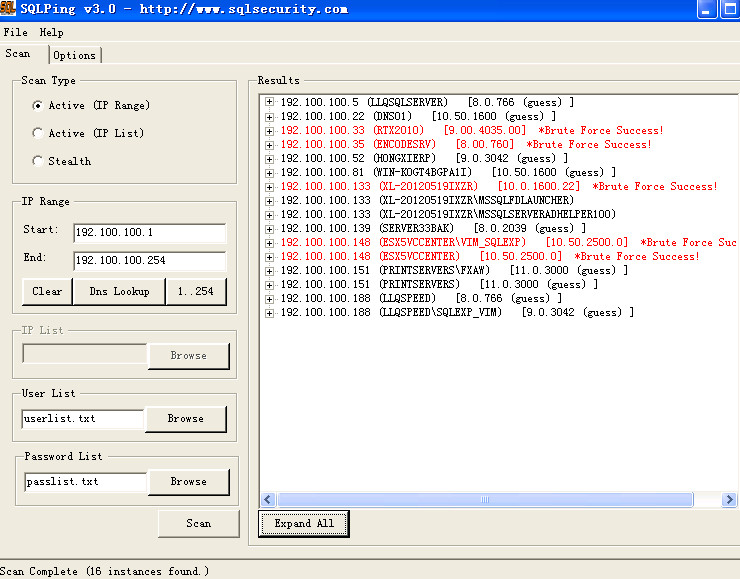Click results scroll left arrow
740x579 pixels.
[269, 500]
